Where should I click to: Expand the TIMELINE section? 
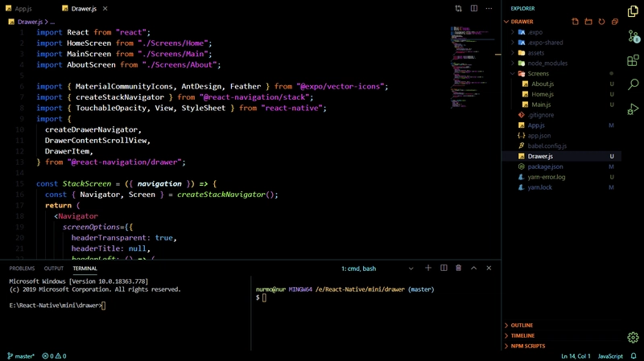[522, 335]
